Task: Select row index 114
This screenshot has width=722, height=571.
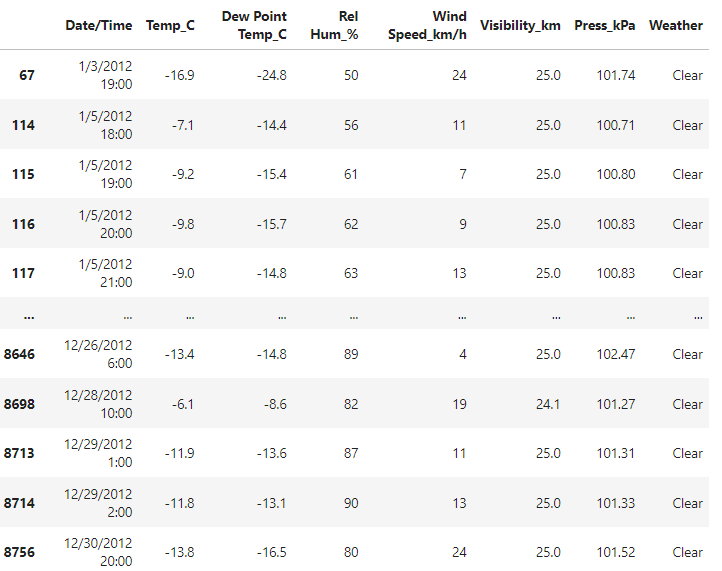Action: click(23, 125)
